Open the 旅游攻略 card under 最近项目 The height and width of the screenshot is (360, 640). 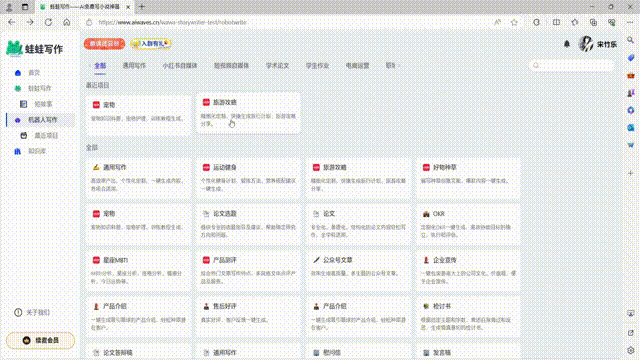248,113
